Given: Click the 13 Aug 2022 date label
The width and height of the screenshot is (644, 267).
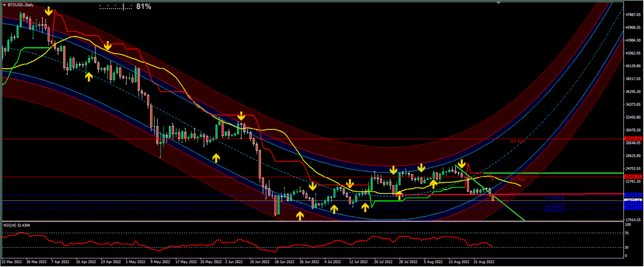Looking at the screenshot, I should [459, 263].
